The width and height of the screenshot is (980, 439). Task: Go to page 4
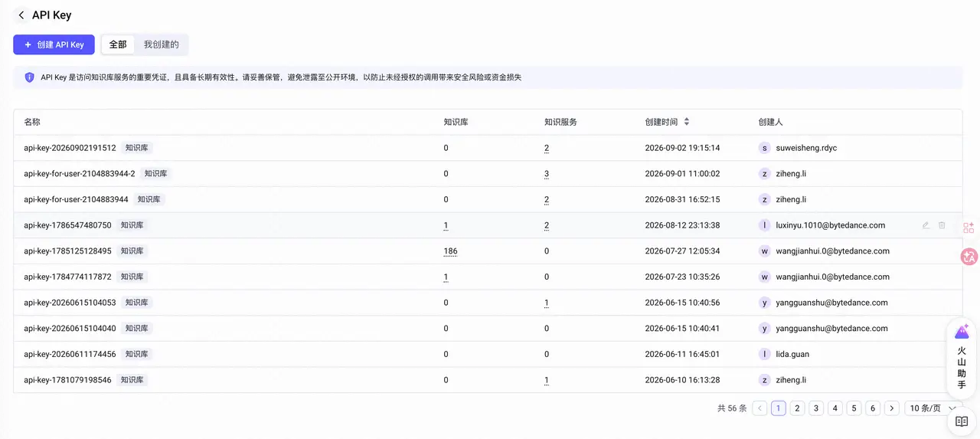click(835, 408)
